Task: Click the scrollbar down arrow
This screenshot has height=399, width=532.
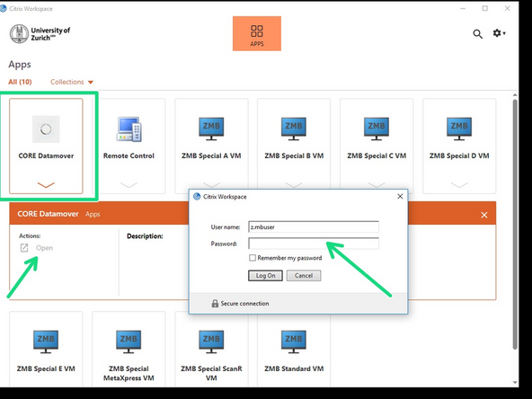Action: (x=515, y=383)
